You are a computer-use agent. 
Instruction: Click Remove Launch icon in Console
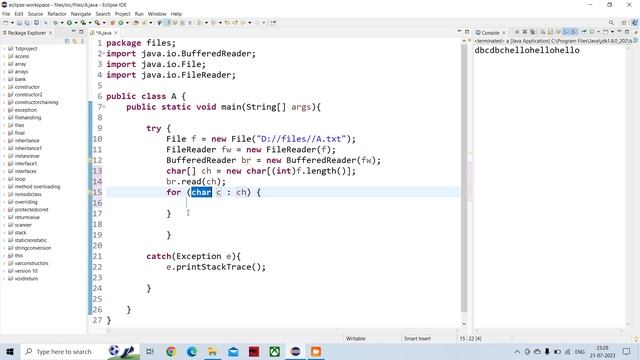(x=525, y=32)
